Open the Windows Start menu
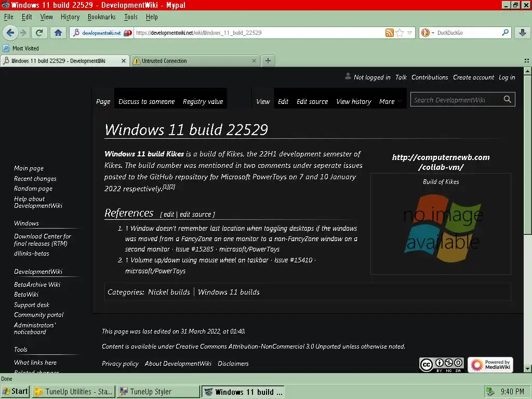The width and height of the screenshot is (532, 399). coord(15,392)
